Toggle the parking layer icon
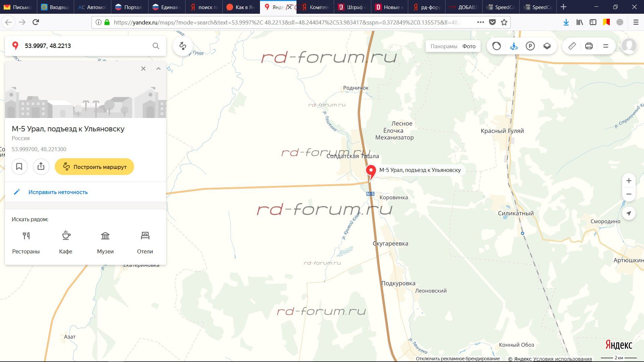The image size is (644, 362). [x=530, y=46]
